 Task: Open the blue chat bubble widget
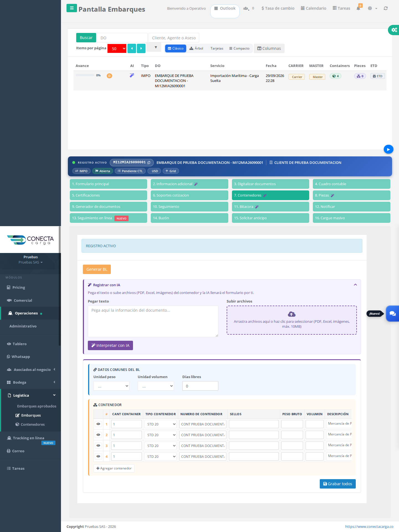[x=392, y=313]
